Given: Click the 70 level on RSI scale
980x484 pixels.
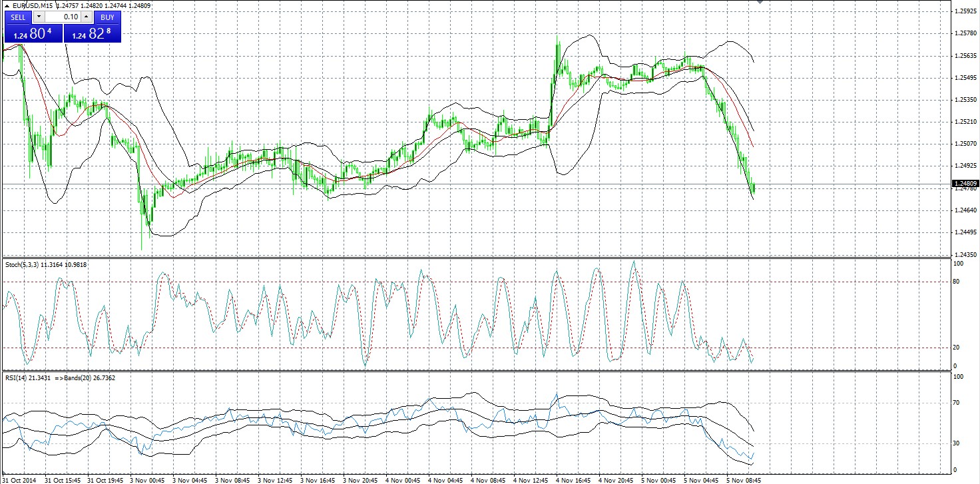Looking at the screenshot, I should [957, 403].
